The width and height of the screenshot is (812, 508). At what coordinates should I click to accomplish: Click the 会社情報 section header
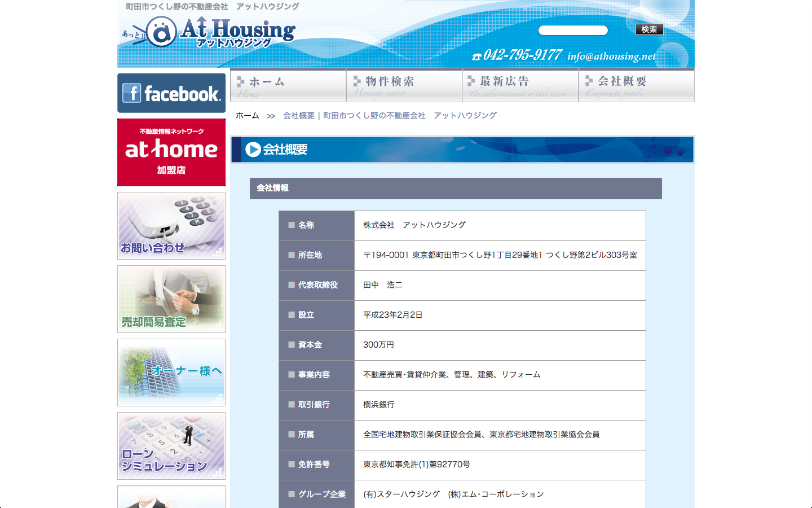(x=456, y=189)
